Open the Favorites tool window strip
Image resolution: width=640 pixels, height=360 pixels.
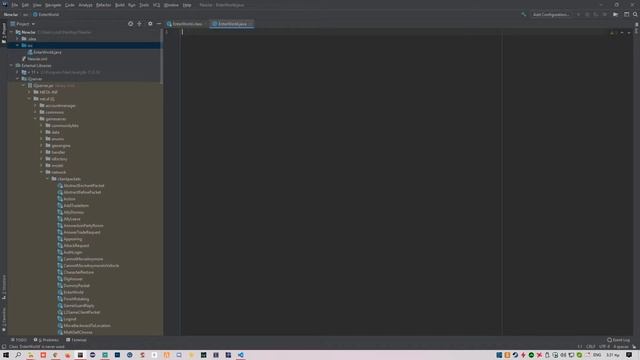(x=4, y=319)
